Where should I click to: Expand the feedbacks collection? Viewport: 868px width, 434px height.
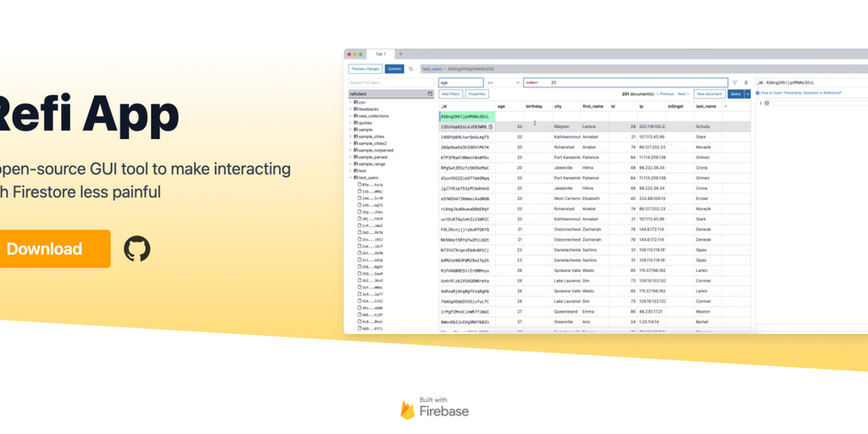(x=350, y=109)
